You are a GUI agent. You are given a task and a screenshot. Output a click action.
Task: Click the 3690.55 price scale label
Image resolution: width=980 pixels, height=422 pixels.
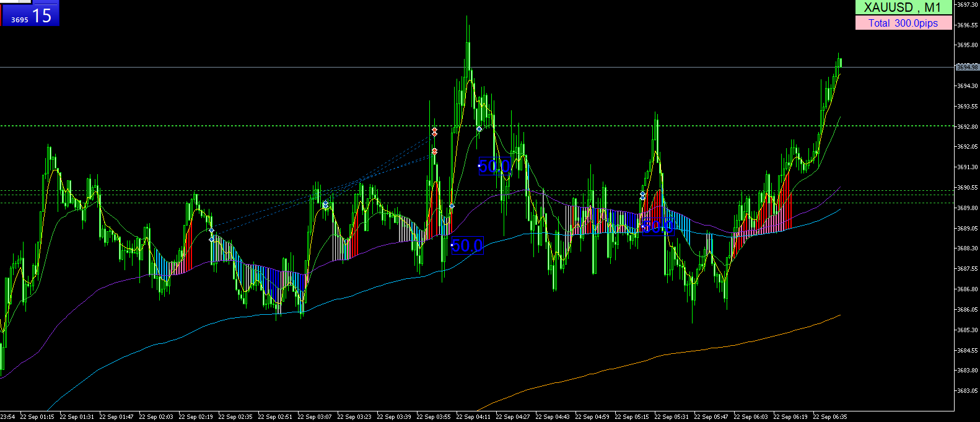968,188
